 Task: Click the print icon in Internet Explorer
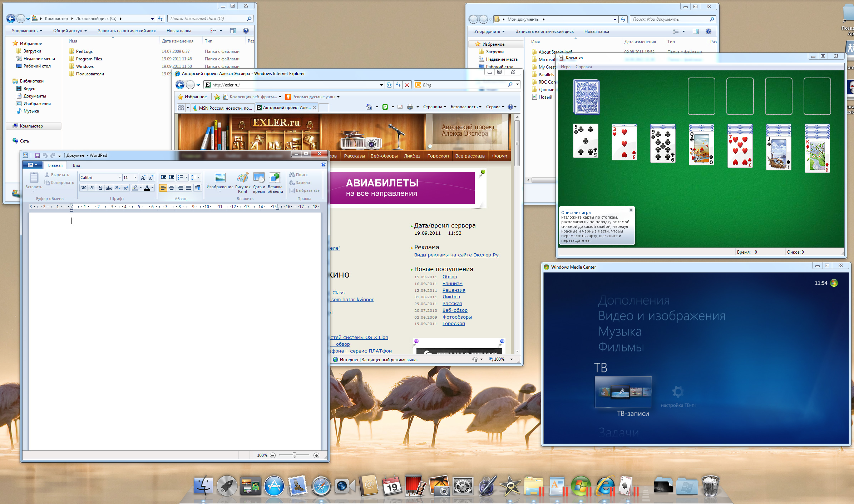coord(410,107)
